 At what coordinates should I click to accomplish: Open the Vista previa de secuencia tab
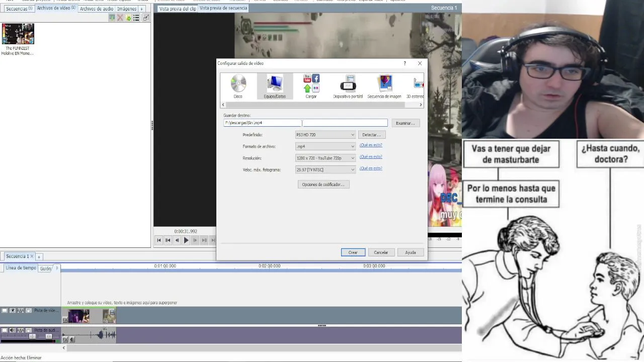click(223, 8)
